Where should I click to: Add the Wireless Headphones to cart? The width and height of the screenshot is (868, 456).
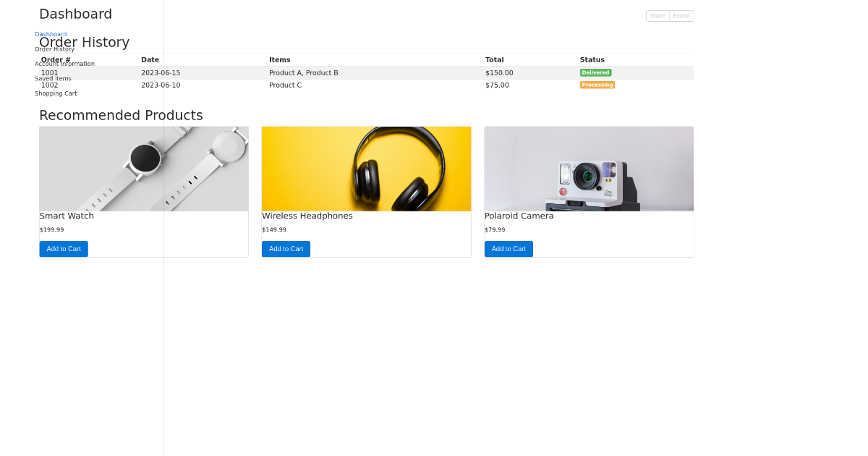[286, 248]
